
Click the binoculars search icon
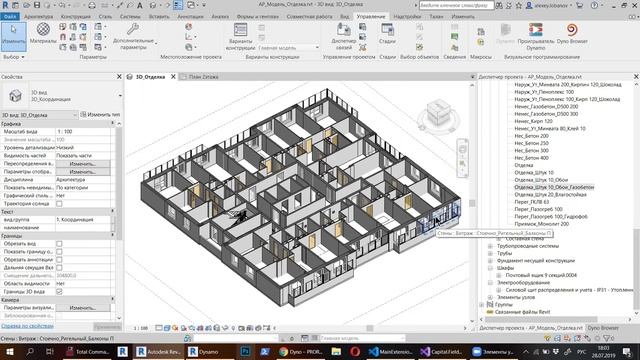point(499,5)
